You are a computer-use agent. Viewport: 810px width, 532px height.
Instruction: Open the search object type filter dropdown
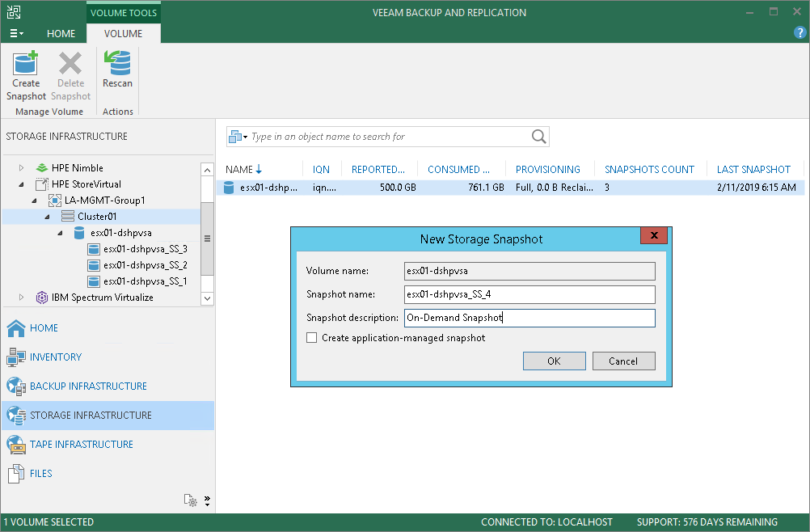(x=238, y=137)
